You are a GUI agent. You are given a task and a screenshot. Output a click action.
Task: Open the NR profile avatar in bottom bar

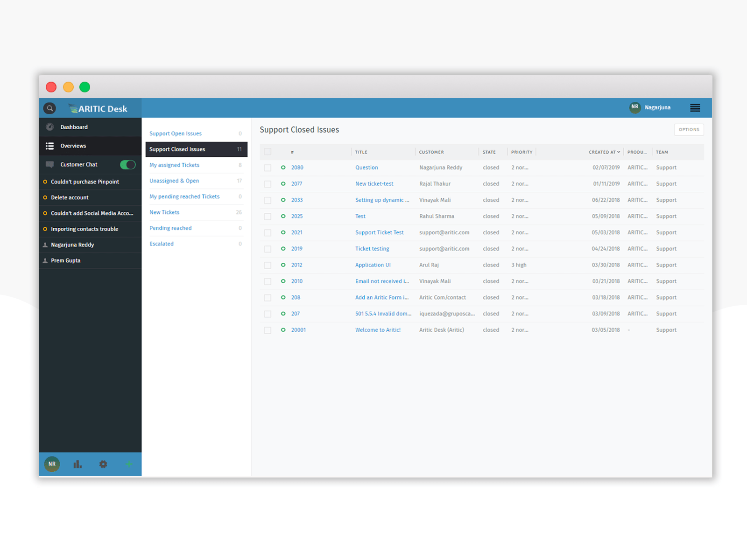(52, 464)
